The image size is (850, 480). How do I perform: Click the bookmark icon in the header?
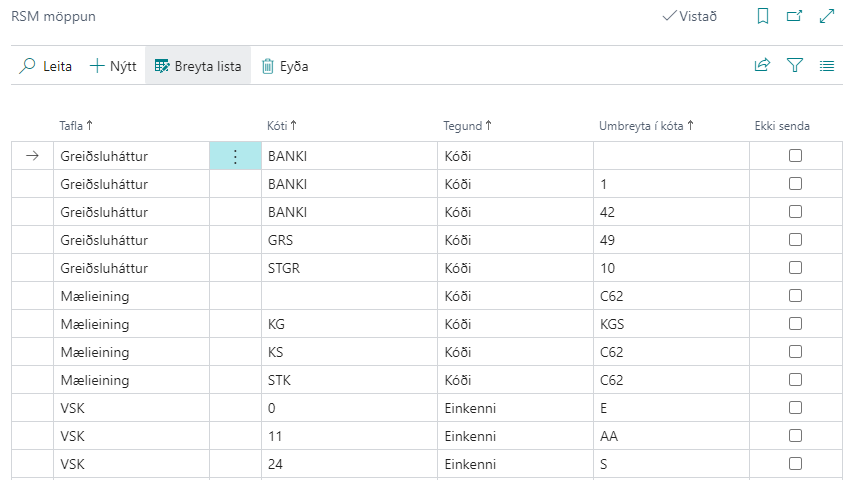point(763,17)
